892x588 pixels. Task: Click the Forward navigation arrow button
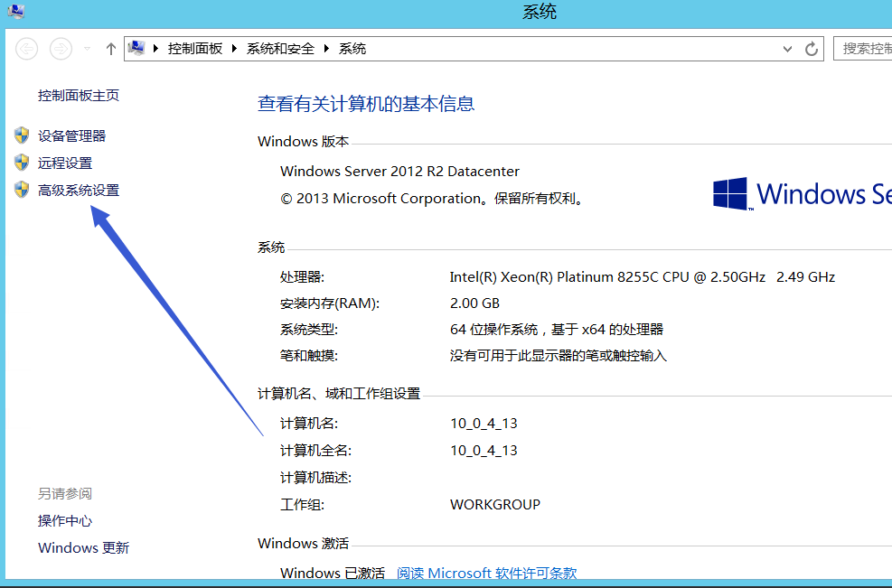pyautogui.click(x=61, y=49)
